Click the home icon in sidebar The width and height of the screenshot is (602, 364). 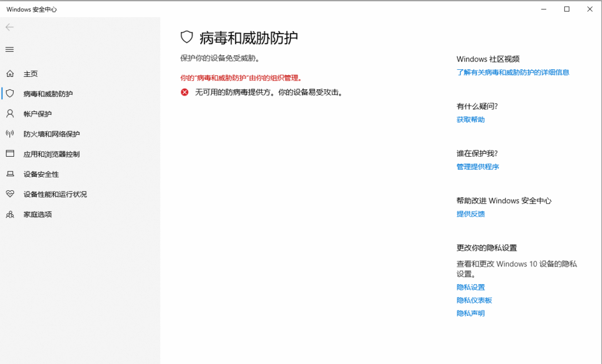10,73
